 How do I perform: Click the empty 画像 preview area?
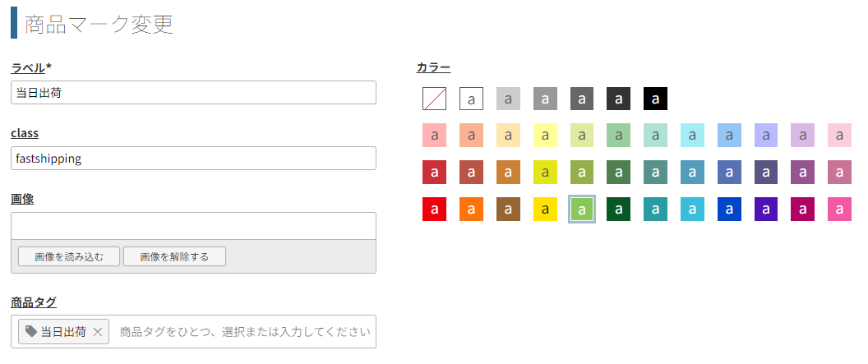[x=193, y=226]
